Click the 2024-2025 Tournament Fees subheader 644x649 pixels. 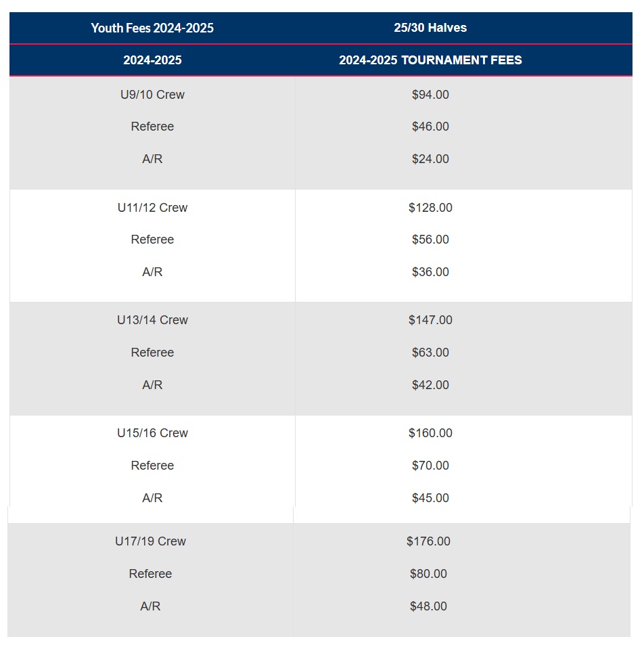point(430,60)
